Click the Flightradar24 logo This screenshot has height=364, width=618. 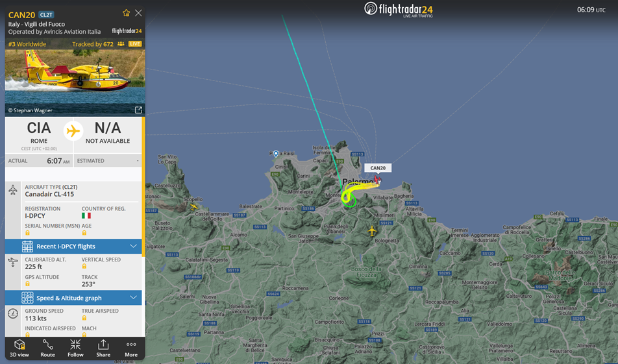[x=398, y=10]
